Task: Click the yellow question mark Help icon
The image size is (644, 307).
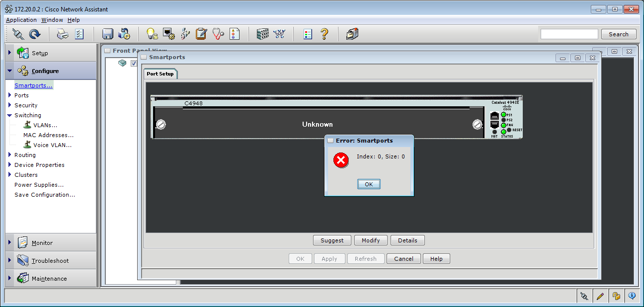Action: click(x=324, y=34)
